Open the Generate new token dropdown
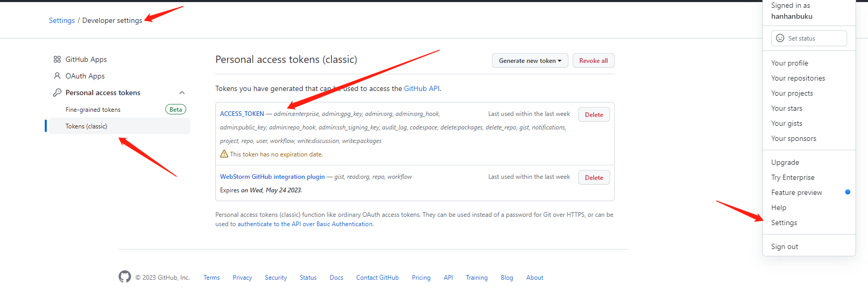 (530, 60)
